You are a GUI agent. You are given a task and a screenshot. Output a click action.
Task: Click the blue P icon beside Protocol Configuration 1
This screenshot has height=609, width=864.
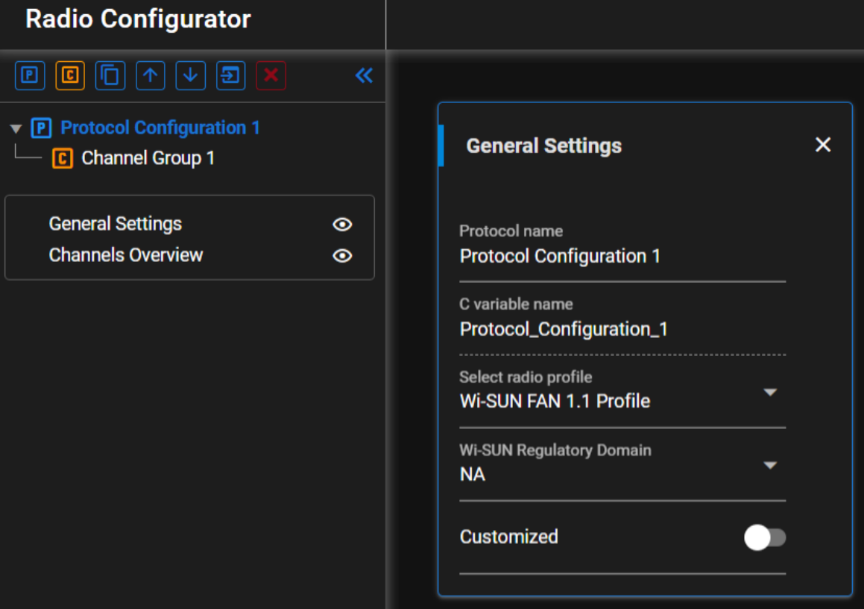(x=41, y=128)
